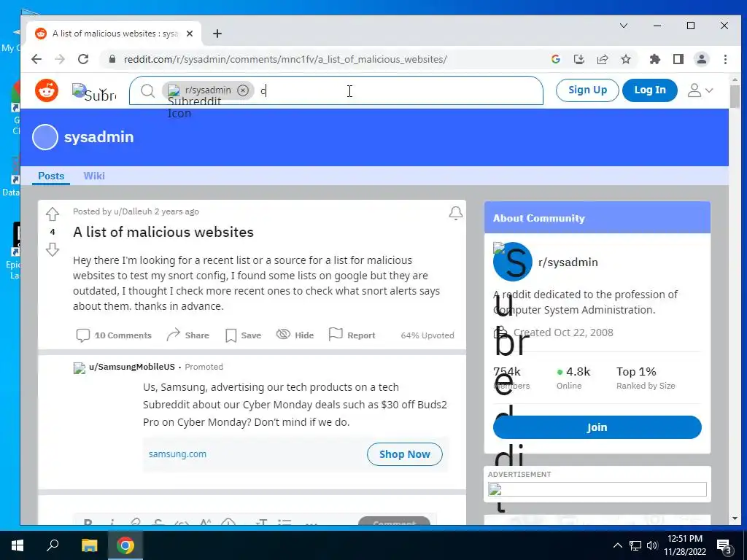The image size is (747, 560).
Task: Open the sysadmin community title
Action: point(98,137)
